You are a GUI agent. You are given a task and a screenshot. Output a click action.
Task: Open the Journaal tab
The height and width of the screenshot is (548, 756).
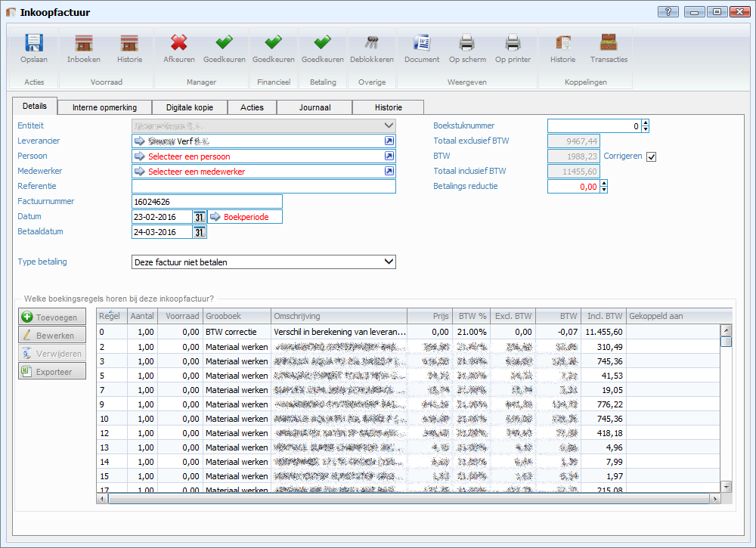pos(314,107)
